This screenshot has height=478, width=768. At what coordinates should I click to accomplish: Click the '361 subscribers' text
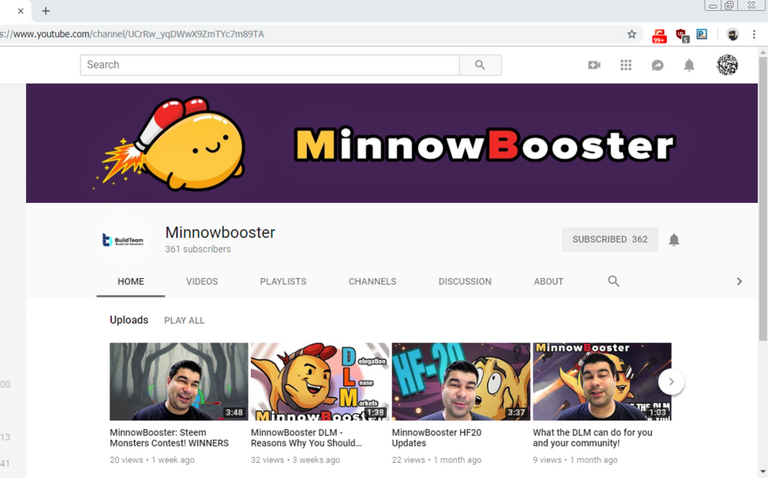pyautogui.click(x=198, y=249)
